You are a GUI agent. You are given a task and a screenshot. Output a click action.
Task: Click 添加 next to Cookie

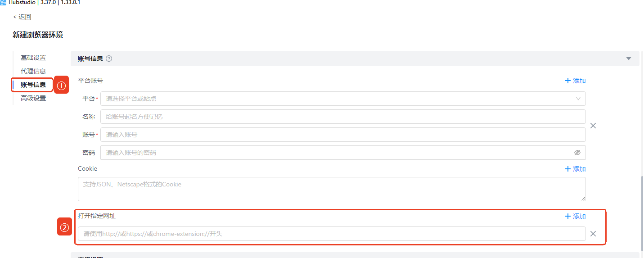(575, 169)
